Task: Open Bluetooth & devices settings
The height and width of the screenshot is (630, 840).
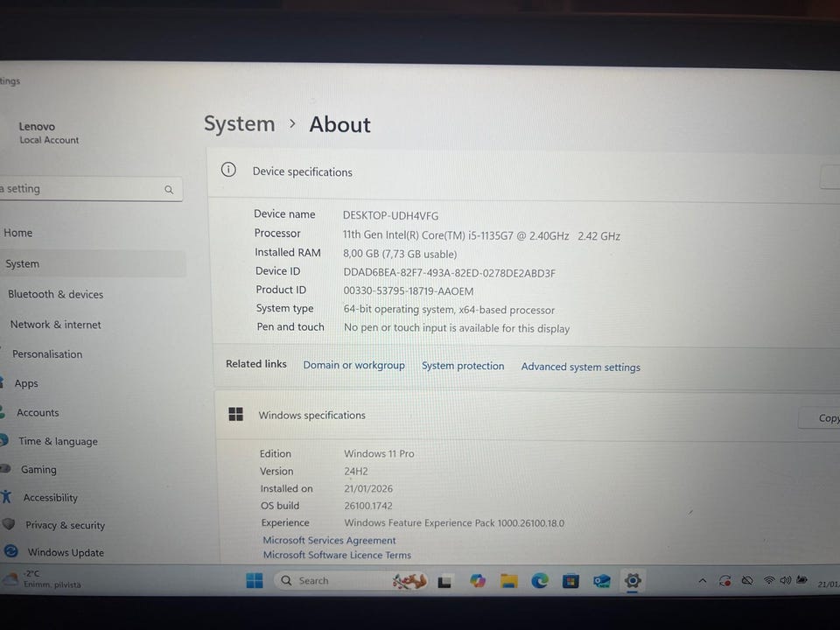Action: click(55, 294)
